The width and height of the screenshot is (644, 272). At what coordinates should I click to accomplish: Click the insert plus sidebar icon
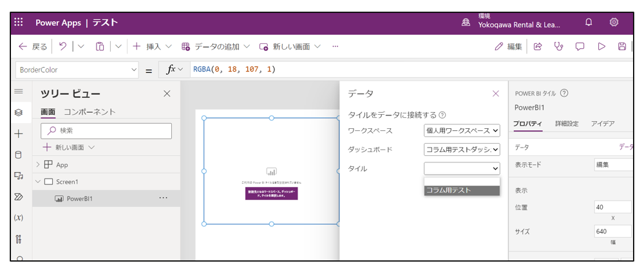click(19, 134)
